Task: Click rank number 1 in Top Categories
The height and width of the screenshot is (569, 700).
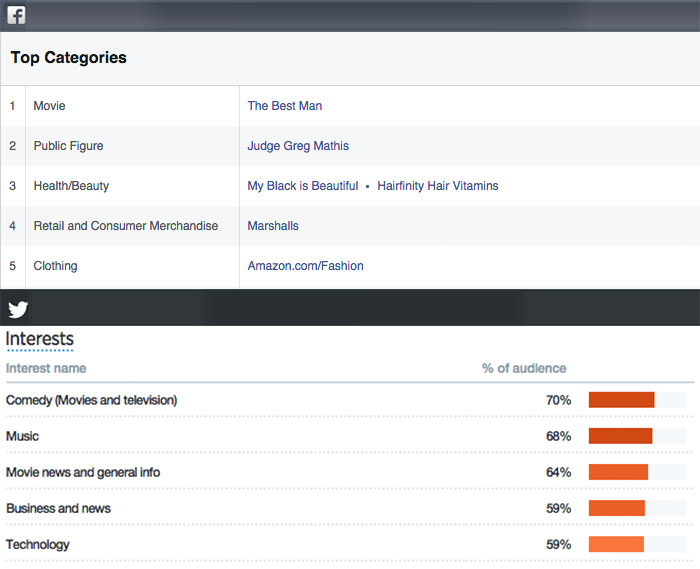Action: click(x=12, y=106)
